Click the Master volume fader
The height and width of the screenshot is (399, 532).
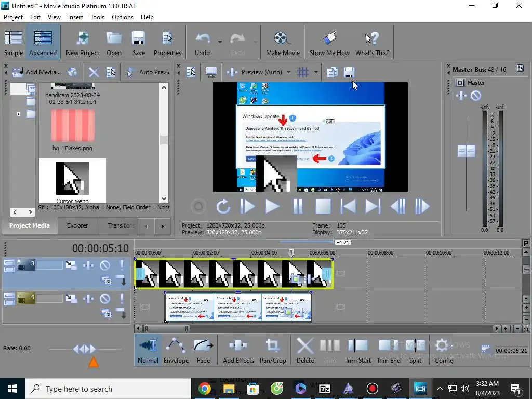point(466,151)
